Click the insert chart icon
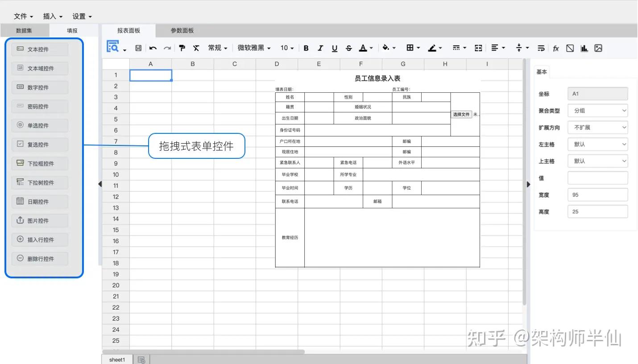Viewport: 638px width, 364px height. 584,48
